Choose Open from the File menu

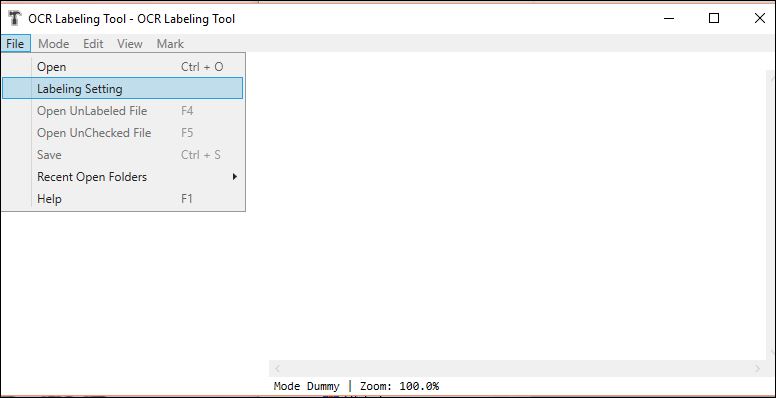tap(123, 66)
